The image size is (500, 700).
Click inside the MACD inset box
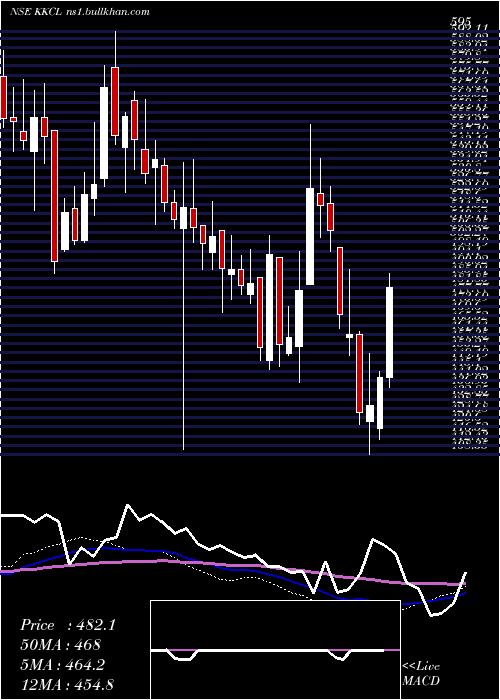(x=275, y=650)
